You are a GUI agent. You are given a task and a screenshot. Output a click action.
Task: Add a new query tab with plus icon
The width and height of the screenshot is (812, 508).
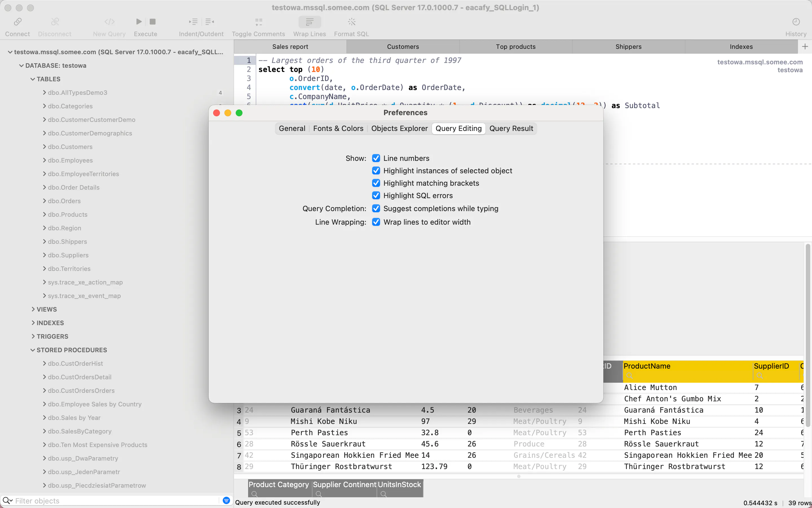(805, 46)
